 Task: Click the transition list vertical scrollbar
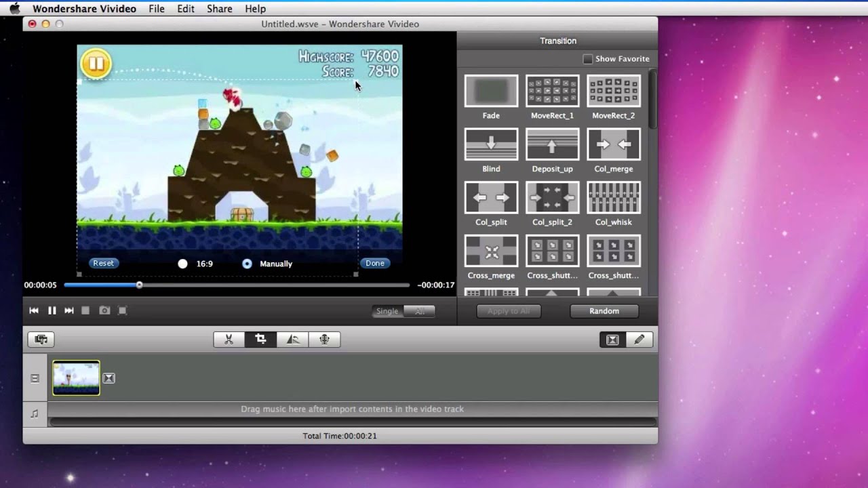[652, 100]
